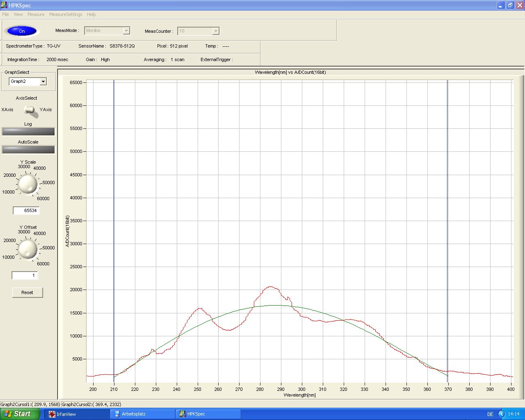Click the HPKSpec title bar app icon
Screen dimensions: 525x420
click(x=4, y=5)
